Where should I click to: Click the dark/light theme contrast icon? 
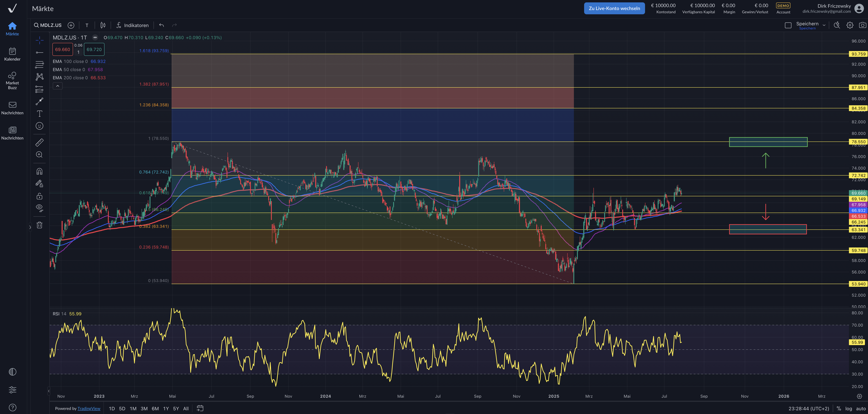[x=12, y=371]
